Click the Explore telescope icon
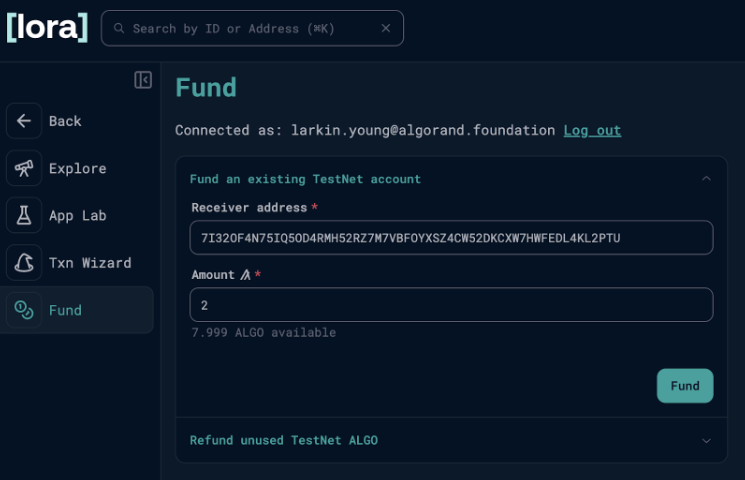745x480 pixels. pos(24,168)
